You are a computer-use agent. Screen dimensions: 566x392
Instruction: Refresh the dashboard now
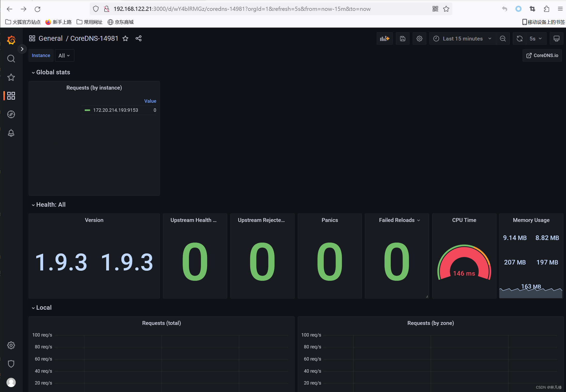point(520,39)
